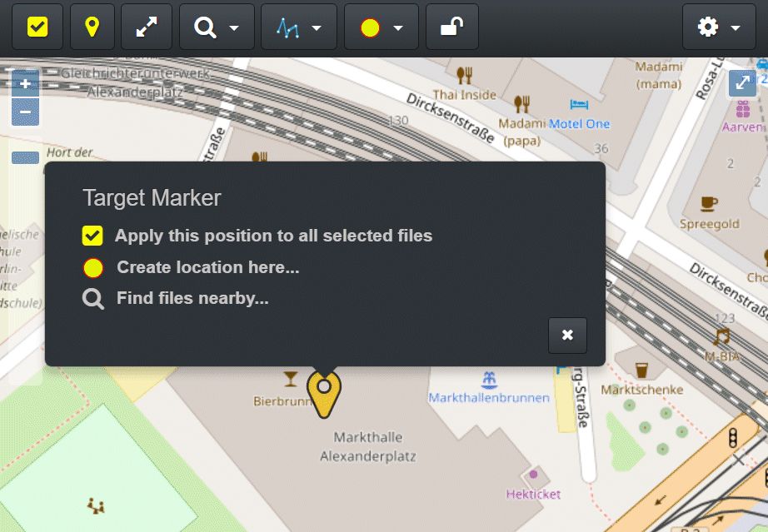Click the Markthallenbrunnen fountain icon

tap(489, 380)
